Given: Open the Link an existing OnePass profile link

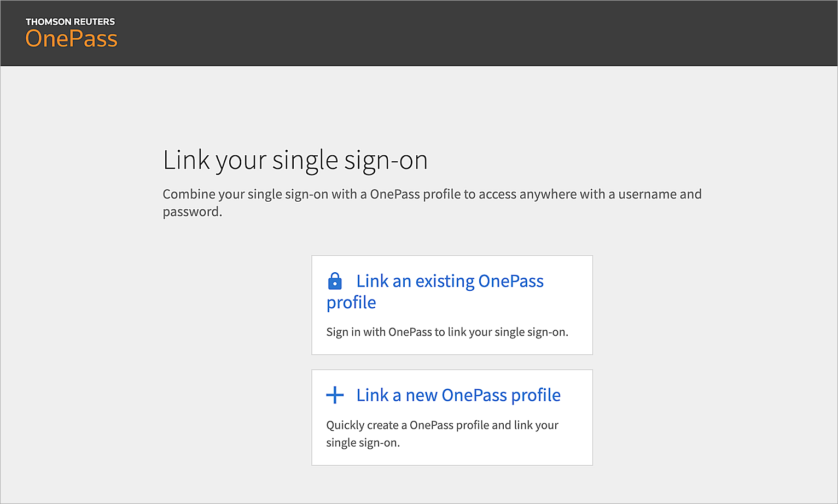Looking at the screenshot, I should (x=450, y=281).
